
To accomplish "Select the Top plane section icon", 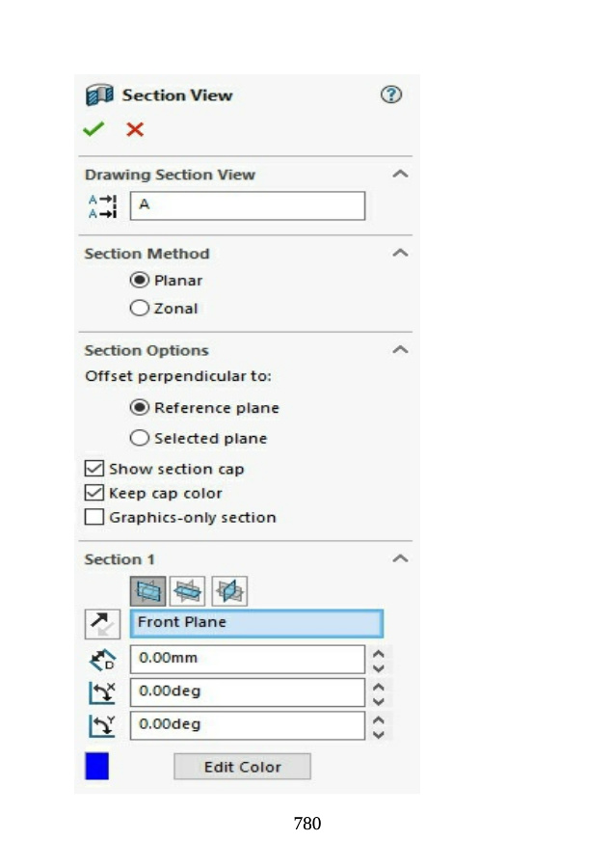I will point(188,590).
